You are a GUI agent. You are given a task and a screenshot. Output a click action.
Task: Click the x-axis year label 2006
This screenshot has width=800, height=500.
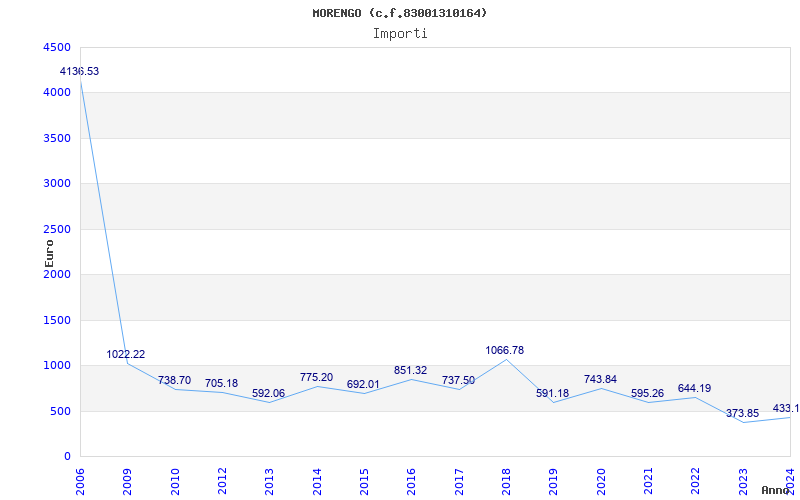tap(81, 481)
